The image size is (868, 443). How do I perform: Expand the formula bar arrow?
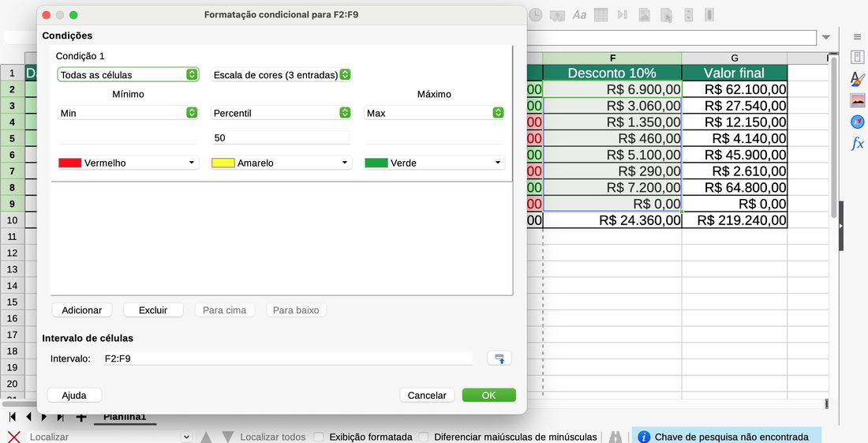coord(826,37)
